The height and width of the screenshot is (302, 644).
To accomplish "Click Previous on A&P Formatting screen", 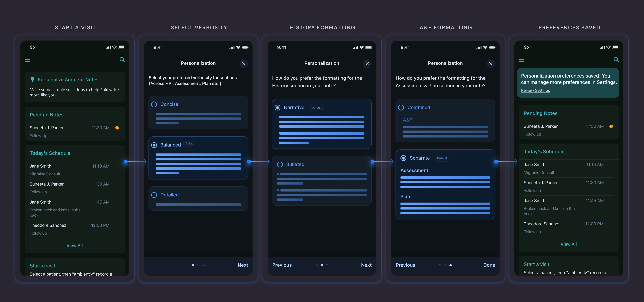I will 405,265.
